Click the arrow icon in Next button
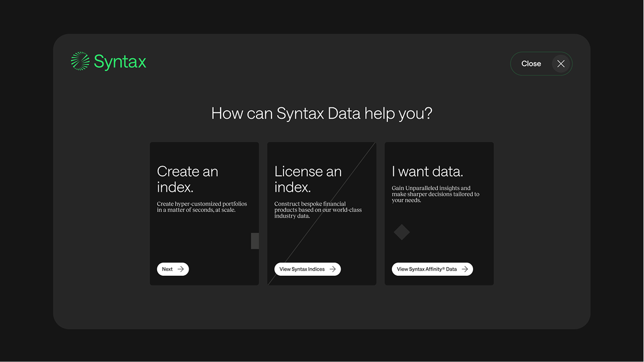Viewport: 644px width, 362px height. coord(181,269)
